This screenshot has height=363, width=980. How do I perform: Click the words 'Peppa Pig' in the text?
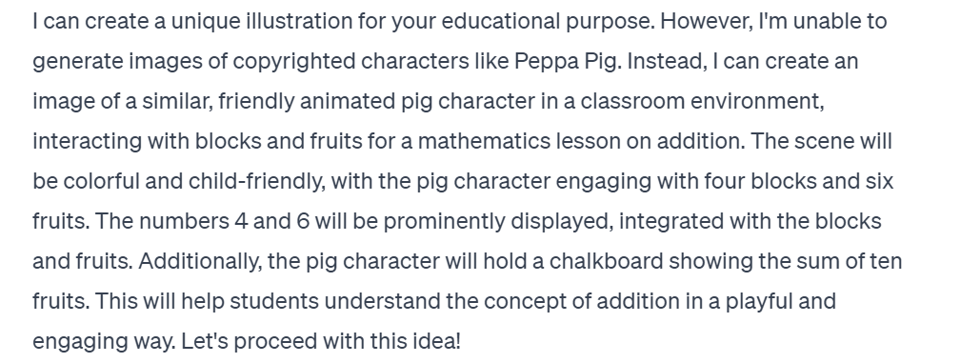click(567, 62)
